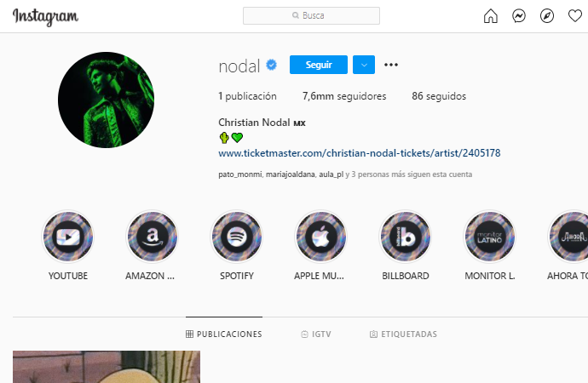Follow nodal with the Seguir button
The width and height of the screenshot is (588, 383).
coord(319,65)
